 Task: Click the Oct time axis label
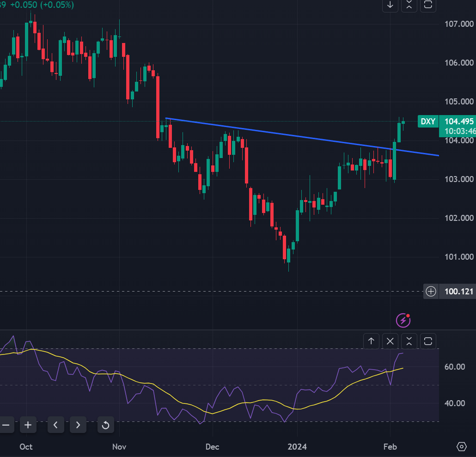coord(26,447)
